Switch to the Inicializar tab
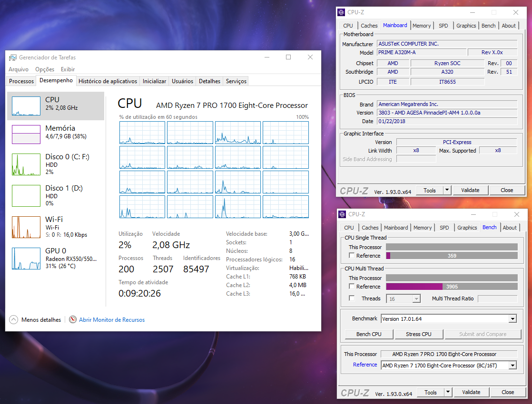The image size is (532, 404). click(154, 81)
